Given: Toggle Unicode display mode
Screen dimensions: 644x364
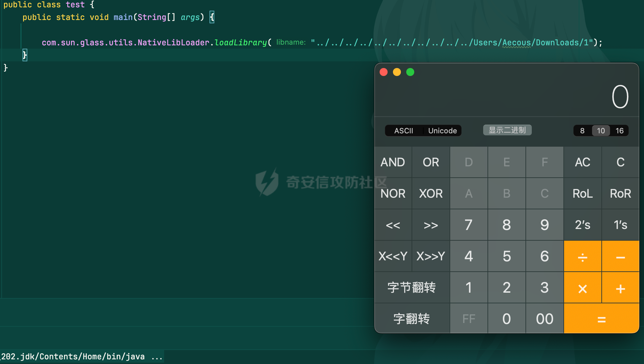Looking at the screenshot, I should pyautogui.click(x=442, y=131).
